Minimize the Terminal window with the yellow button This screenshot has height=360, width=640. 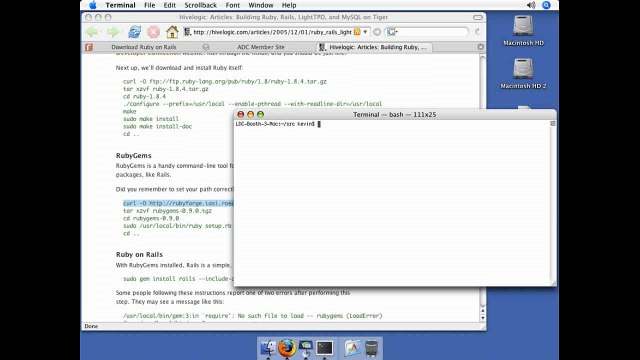coord(250,115)
